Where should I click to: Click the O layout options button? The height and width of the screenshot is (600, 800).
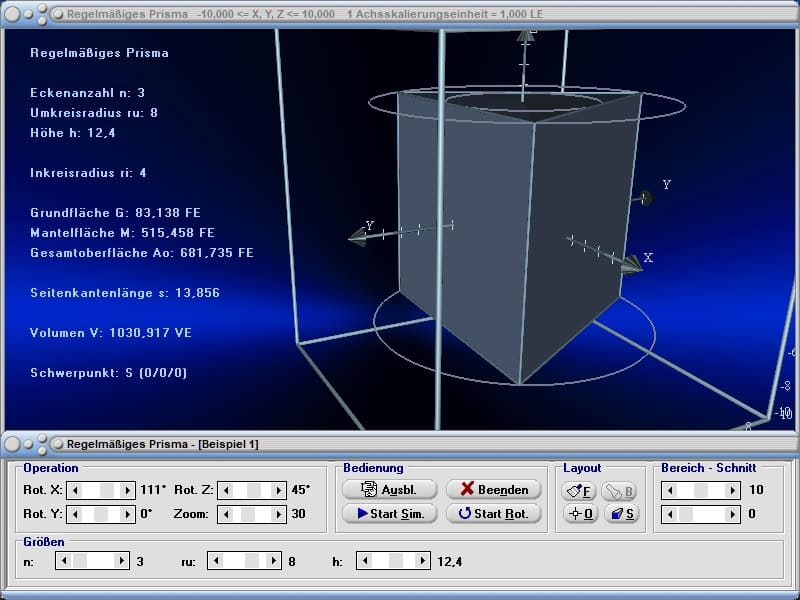[x=580, y=513]
